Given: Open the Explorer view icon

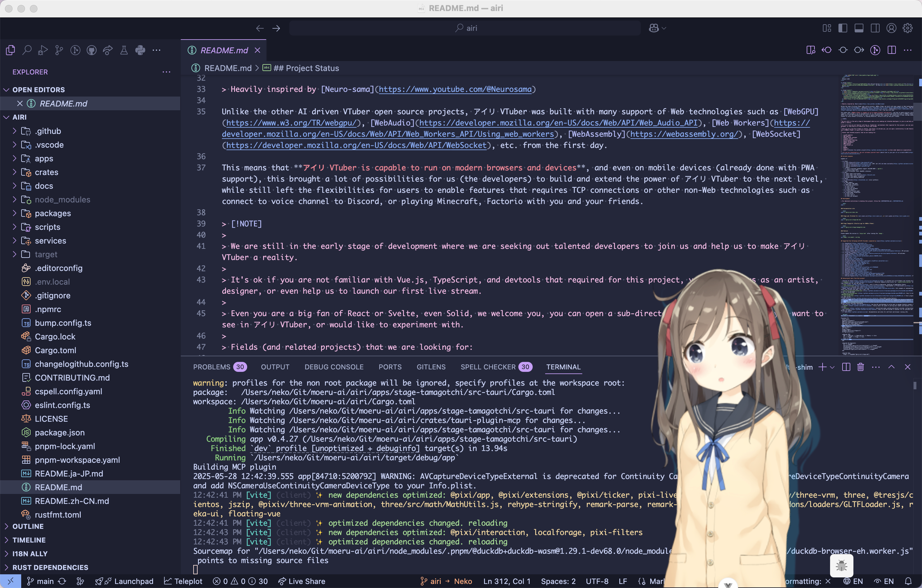Looking at the screenshot, I should [x=10, y=50].
